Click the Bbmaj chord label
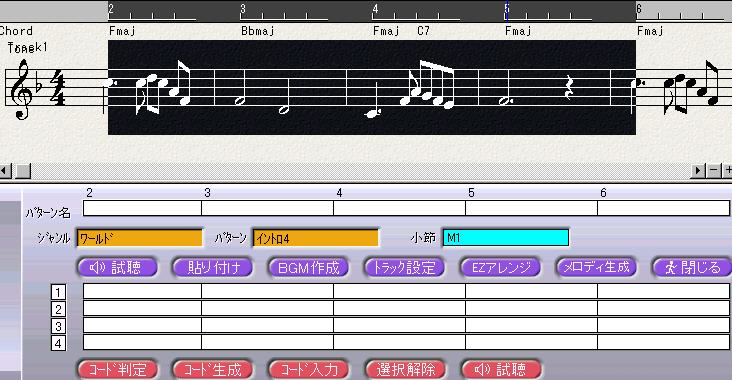Image resolution: width=732 pixels, height=380 pixels. pos(257,31)
